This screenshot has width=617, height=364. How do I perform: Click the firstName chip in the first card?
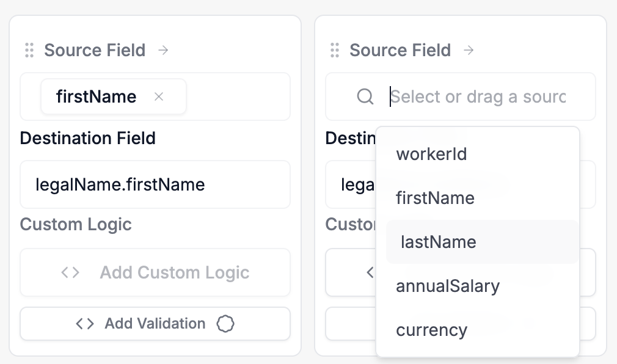coord(97,96)
